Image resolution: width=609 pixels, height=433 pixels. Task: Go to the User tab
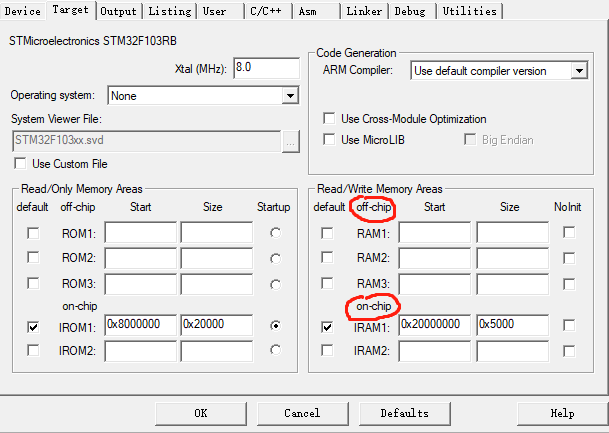(x=220, y=11)
